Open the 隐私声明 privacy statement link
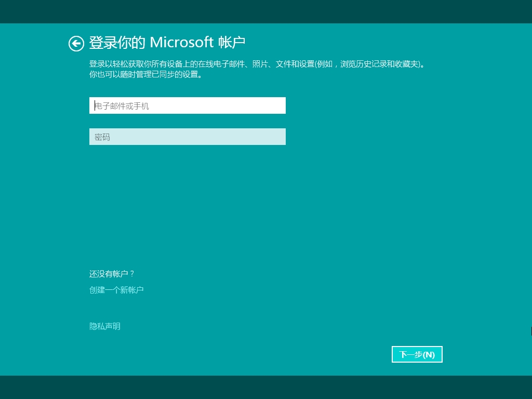The width and height of the screenshot is (532, 399). (105, 326)
